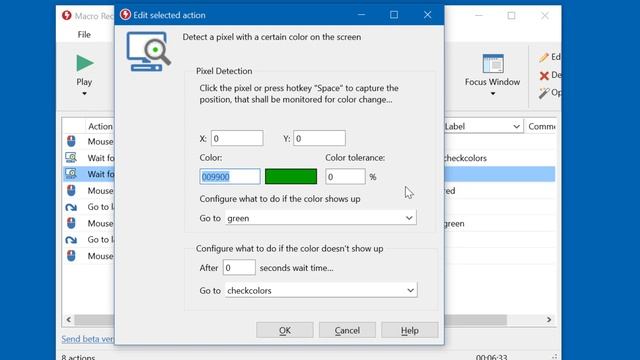Click the Help button
This screenshot has width=640, height=360.
(410, 330)
